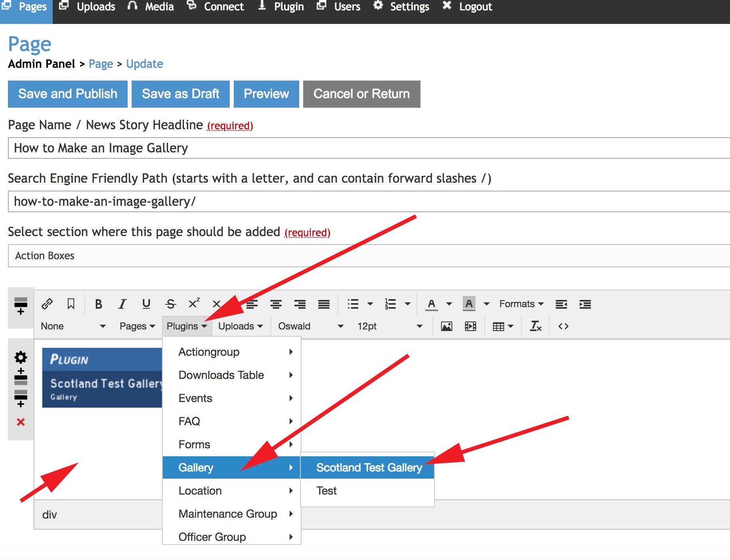Click the insert link icon
Image resolution: width=730 pixels, height=560 pixels.
[x=47, y=304]
